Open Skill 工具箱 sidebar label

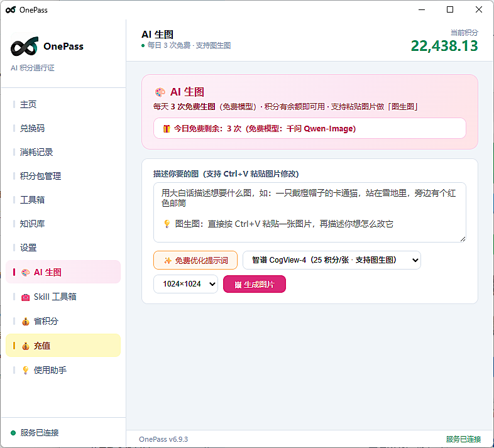click(55, 297)
